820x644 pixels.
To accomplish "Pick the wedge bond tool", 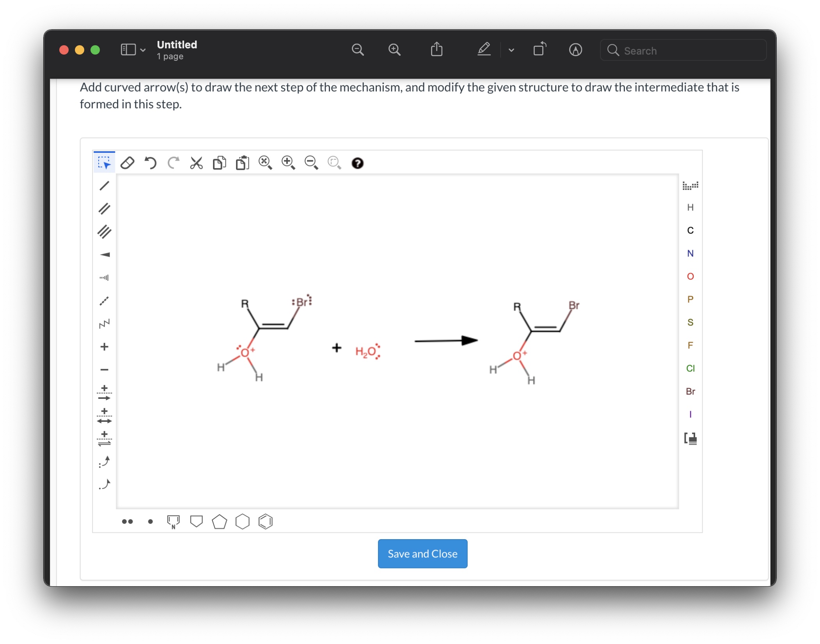I will (x=104, y=255).
